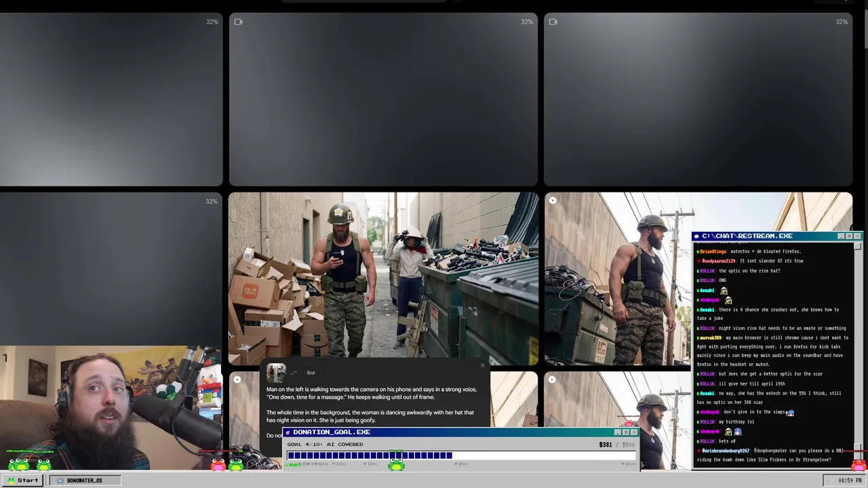Minimize the DONATION_GOAL.EXE window
This screenshot has height=488, width=868.
tap(618, 432)
